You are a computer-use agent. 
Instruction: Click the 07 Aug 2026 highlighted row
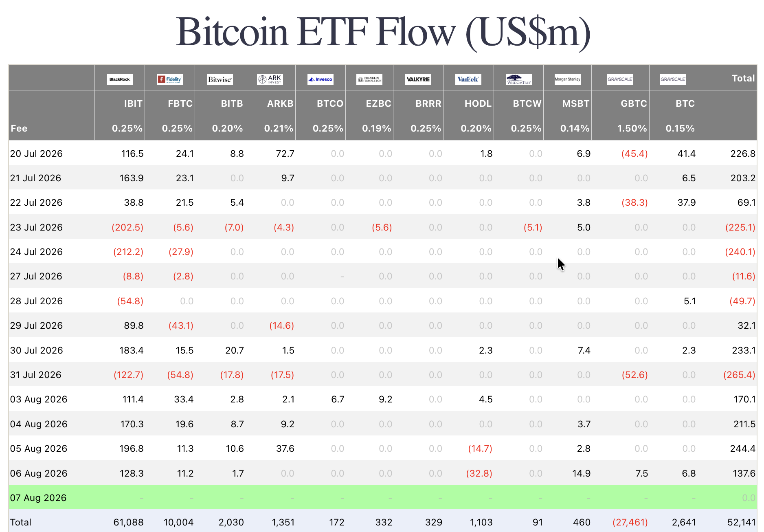382,497
